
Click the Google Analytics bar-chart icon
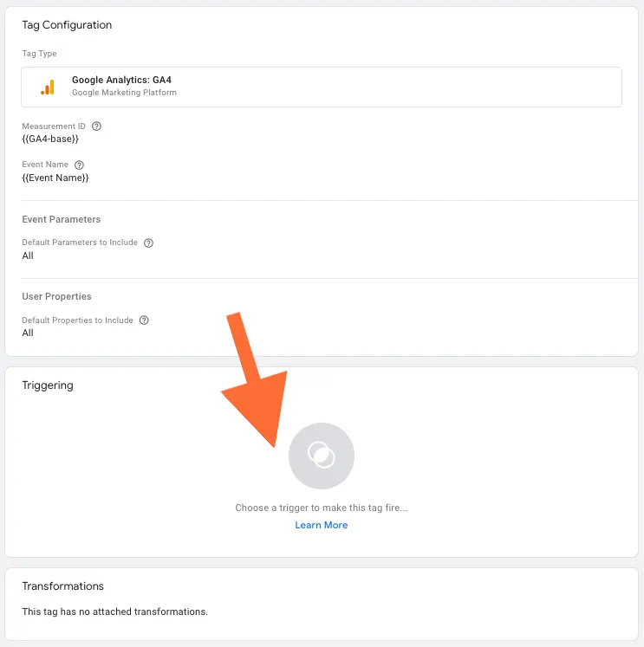point(48,87)
